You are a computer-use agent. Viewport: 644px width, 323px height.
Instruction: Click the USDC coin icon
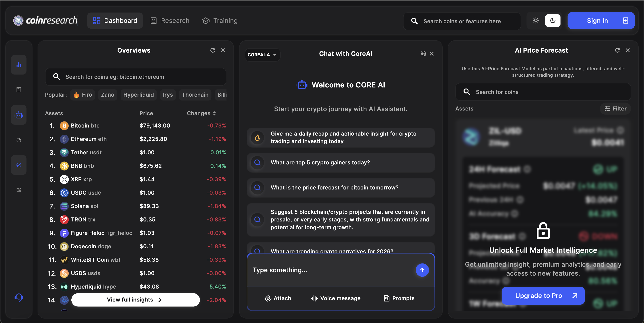pos(64,193)
